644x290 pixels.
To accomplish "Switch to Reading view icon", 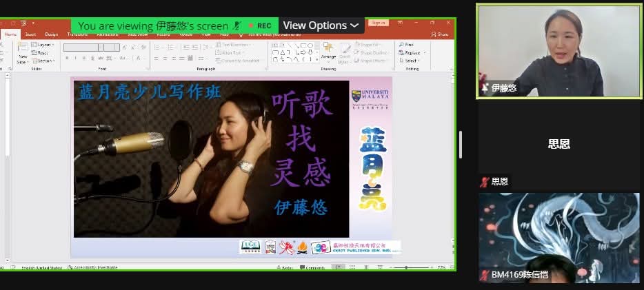I will 365,267.
